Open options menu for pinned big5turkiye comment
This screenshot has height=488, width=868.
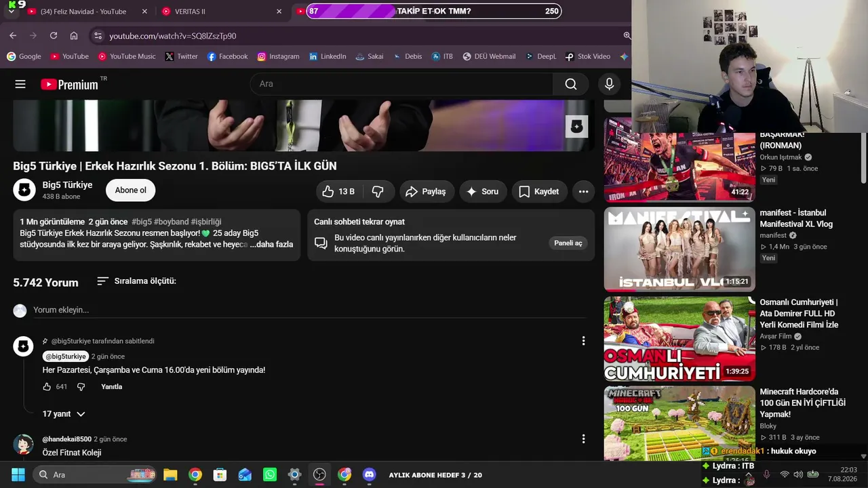coord(583,341)
